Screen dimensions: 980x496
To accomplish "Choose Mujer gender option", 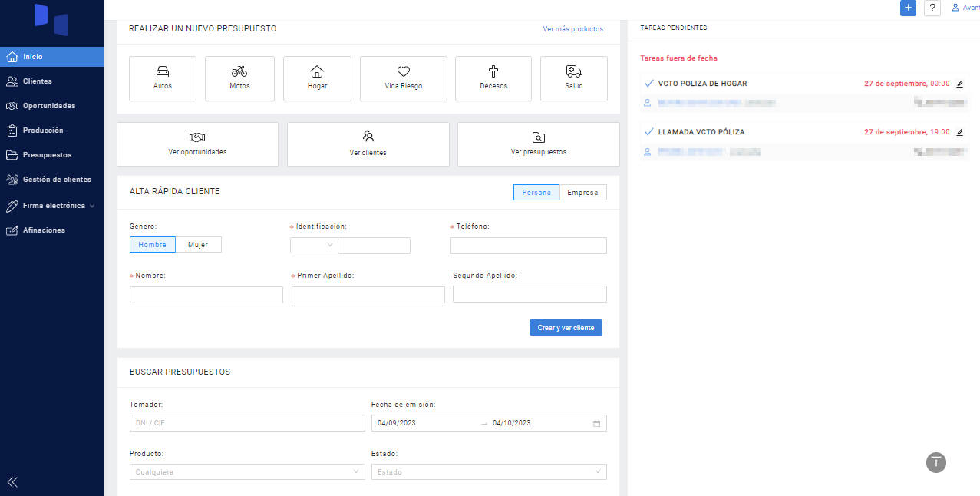I will (198, 245).
